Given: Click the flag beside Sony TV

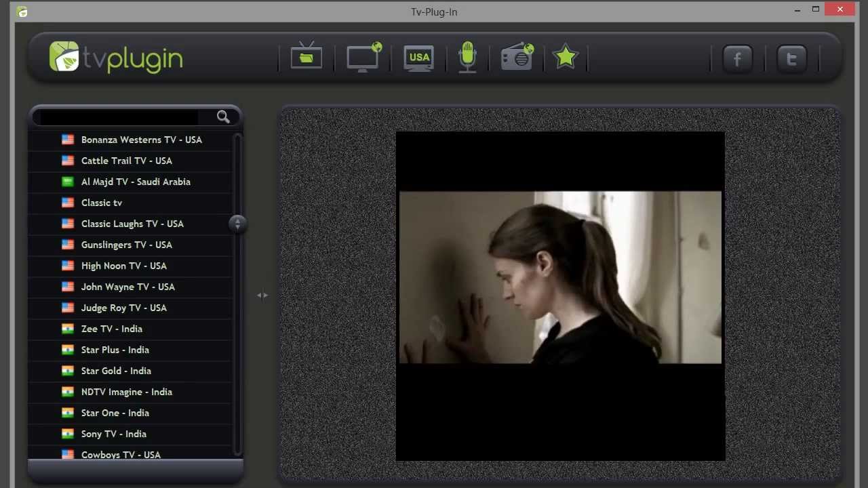Looking at the screenshot, I should (x=68, y=434).
